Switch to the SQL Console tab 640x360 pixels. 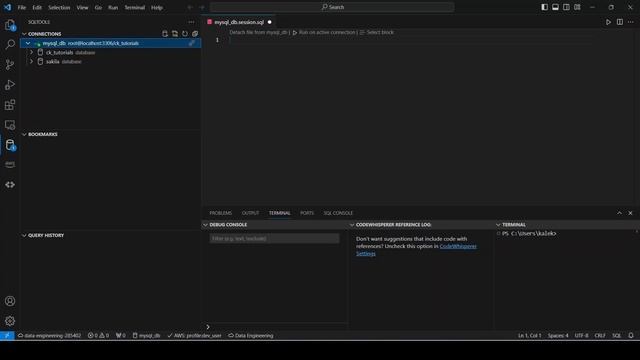[338, 213]
